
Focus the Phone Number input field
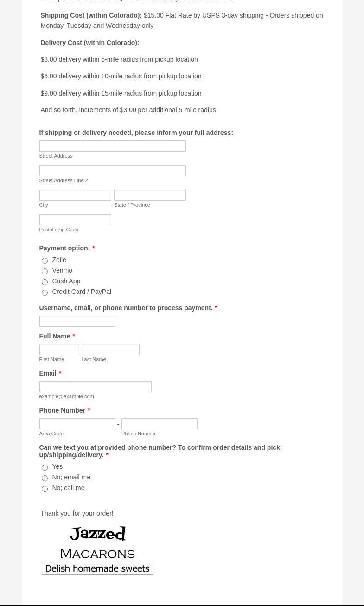click(159, 424)
